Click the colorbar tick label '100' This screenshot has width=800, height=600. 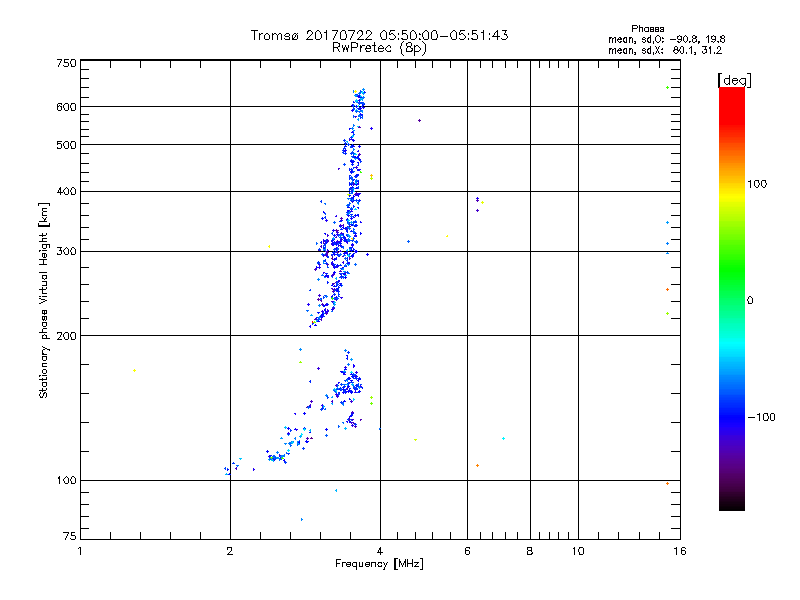(x=757, y=184)
